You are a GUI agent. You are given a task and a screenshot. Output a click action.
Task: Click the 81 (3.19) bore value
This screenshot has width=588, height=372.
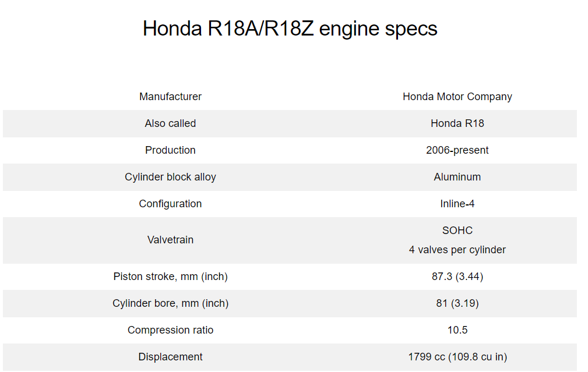pos(457,303)
